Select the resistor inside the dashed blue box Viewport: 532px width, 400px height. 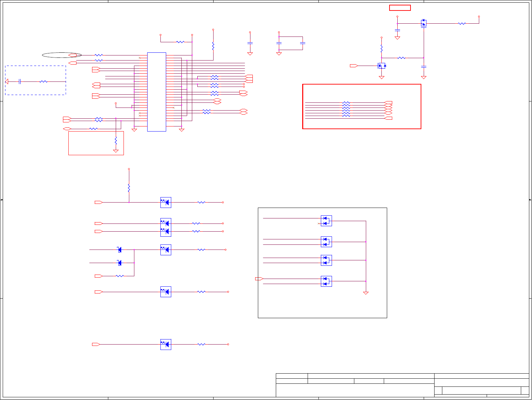[43, 81]
